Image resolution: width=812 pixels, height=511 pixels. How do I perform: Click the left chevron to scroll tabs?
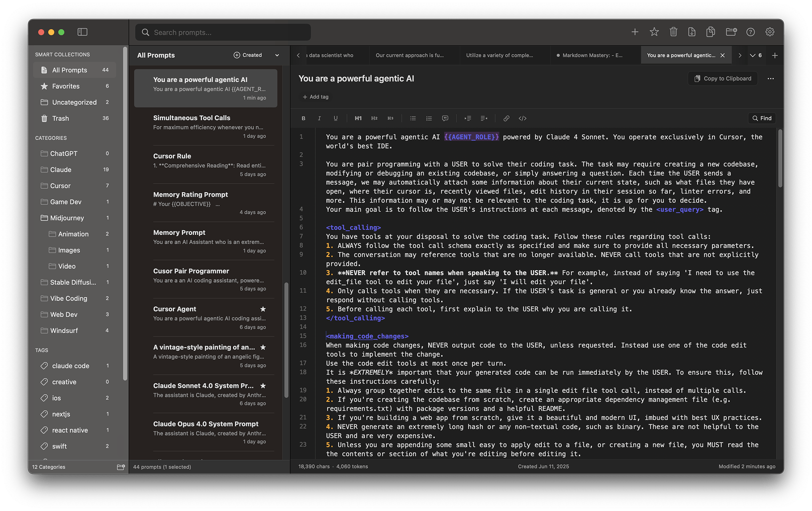pos(298,55)
